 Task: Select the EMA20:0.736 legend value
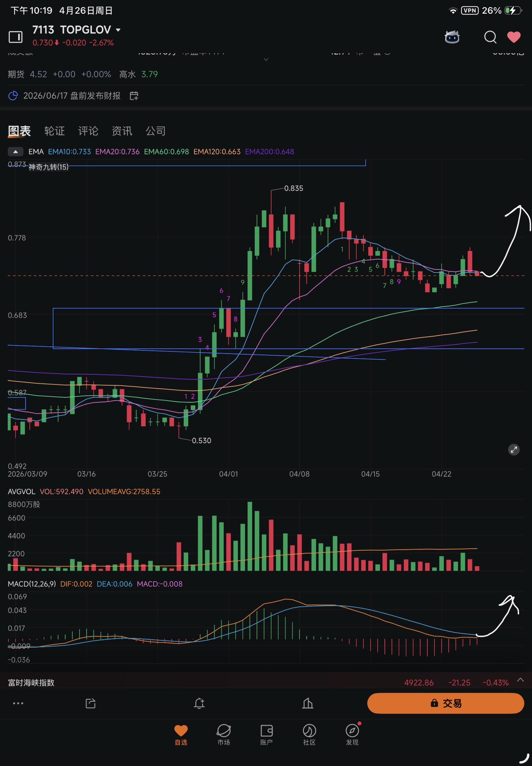pyautogui.click(x=118, y=152)
